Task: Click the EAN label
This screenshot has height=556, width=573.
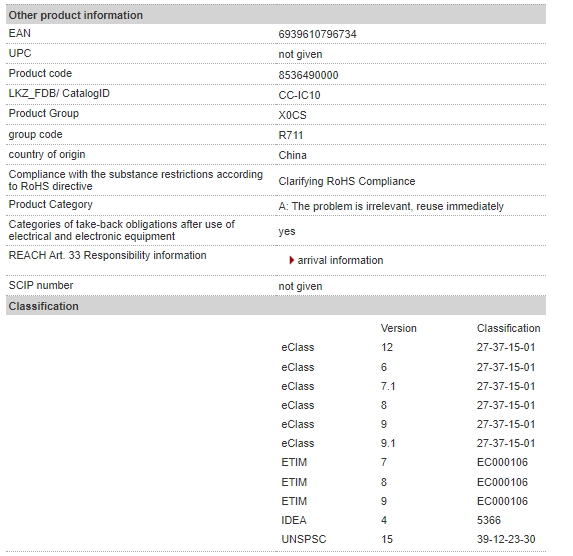Action: (20, 33)
